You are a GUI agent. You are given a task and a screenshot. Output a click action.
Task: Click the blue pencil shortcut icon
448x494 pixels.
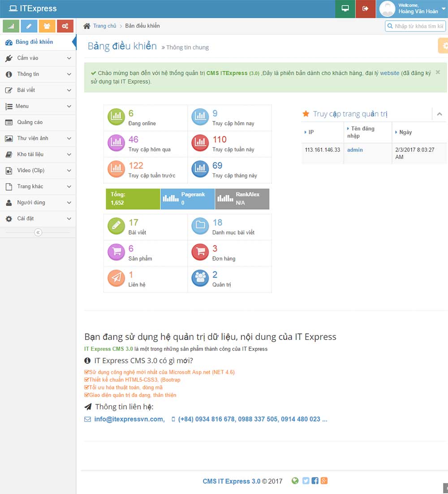point(29,26)
